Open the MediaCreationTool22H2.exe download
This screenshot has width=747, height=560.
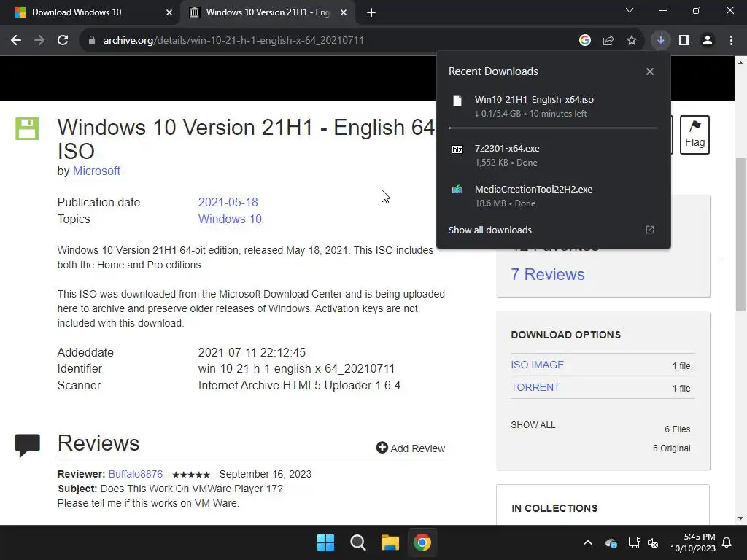(x=554, y=195)
